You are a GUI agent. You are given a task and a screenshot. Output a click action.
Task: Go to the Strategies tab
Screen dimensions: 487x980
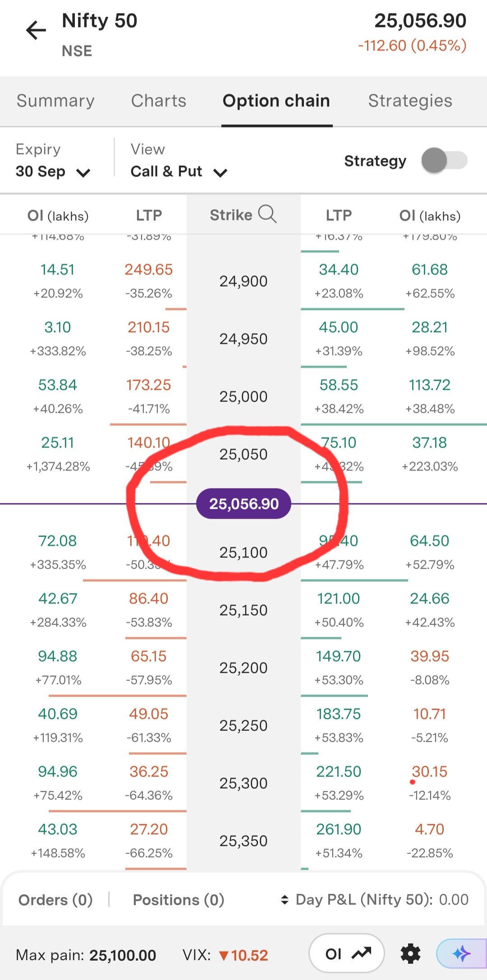(x=410, y=101)
